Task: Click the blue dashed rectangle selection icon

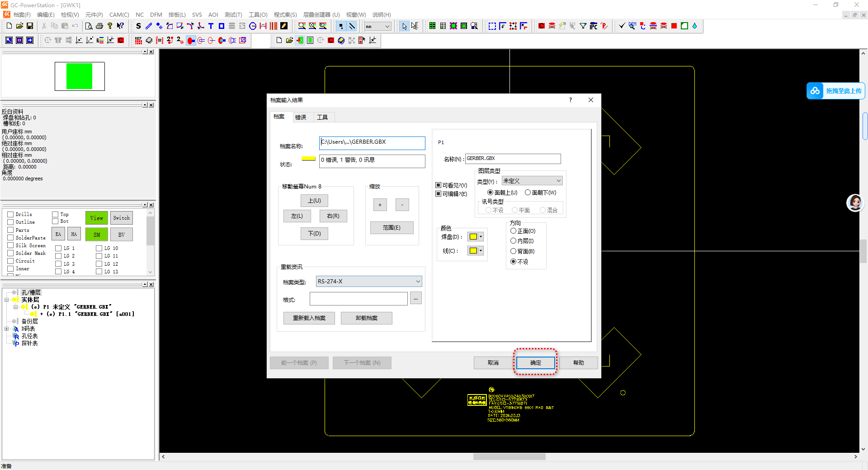Action: tap(492, 26)
